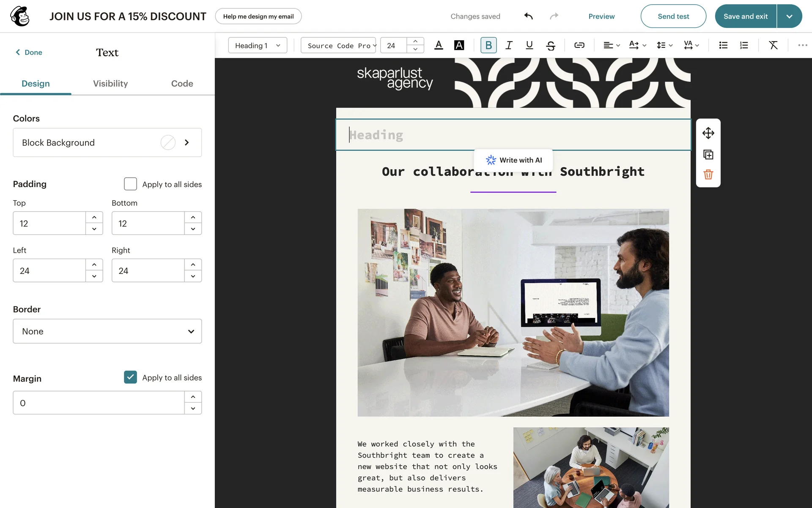Switch to the Visibility tab
This screenshot has height=508, width=812.
[110, 83]
